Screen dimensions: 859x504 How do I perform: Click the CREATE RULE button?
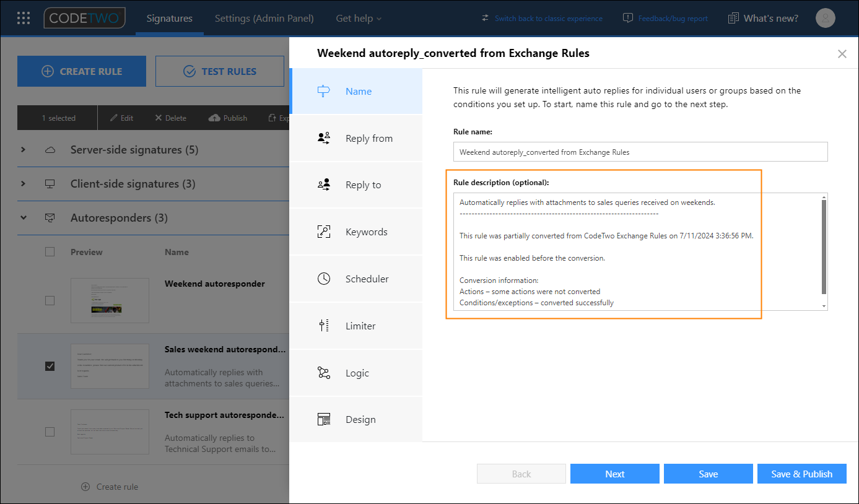[x=82, y=71]
